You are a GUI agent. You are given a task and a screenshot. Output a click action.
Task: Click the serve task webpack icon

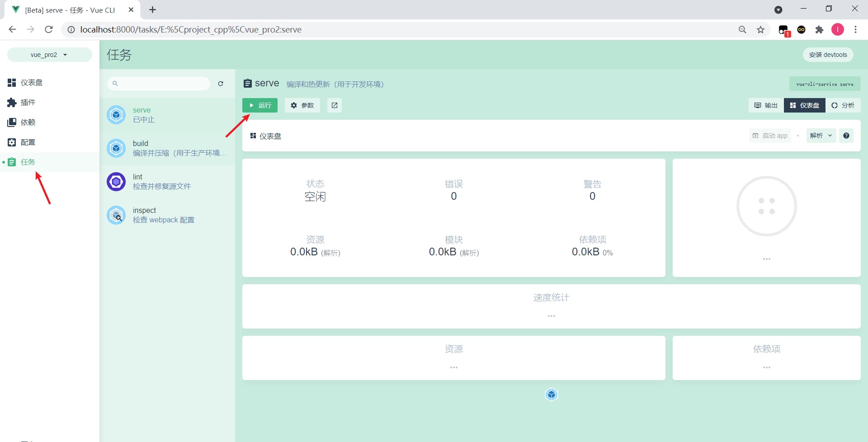point(116,115)
